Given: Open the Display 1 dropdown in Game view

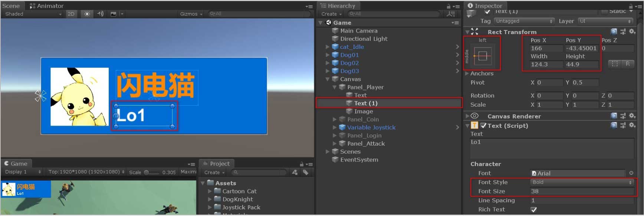Looking at the screenshot, I should coord(23,172).
